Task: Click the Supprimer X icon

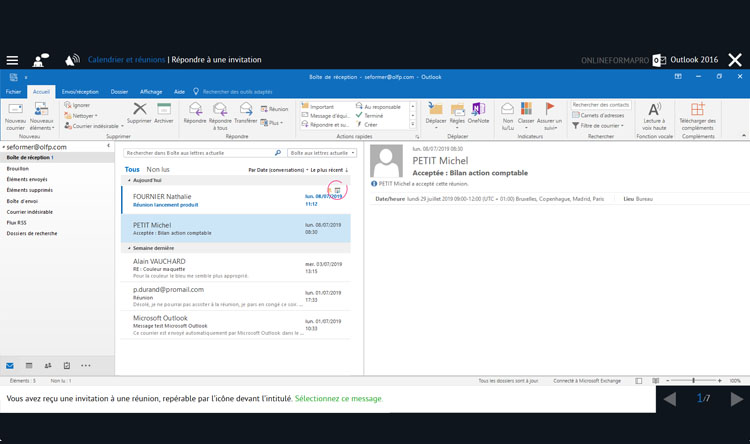Action: point(140,109)
